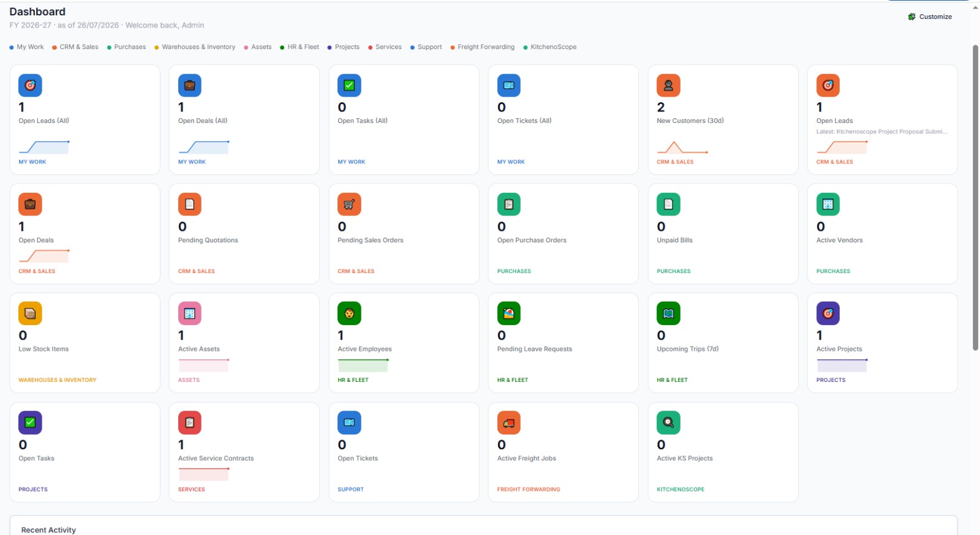Click the Active Service Contracts red sparkline
Viewport: 980px width, 535px height.
(204, 474)
